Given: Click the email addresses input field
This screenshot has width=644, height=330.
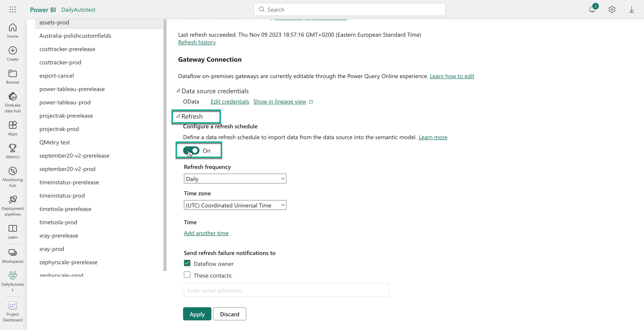Looking at the screenshot, I should point(286,290).
